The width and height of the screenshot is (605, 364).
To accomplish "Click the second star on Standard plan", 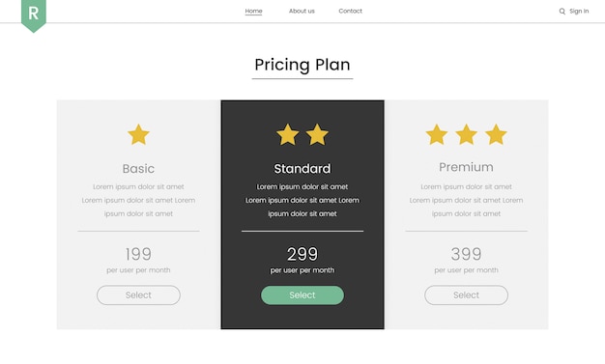I will 317,134.
